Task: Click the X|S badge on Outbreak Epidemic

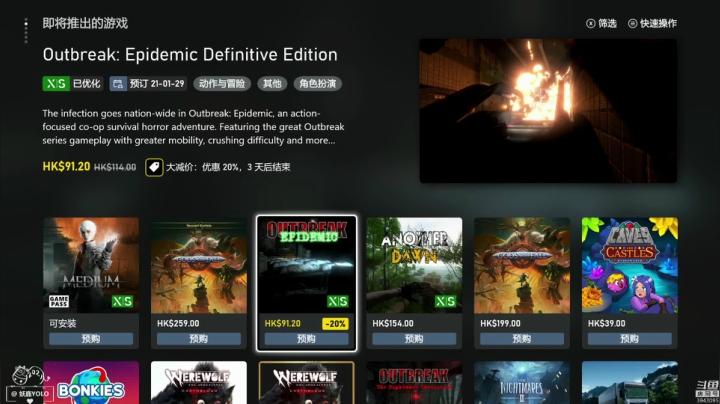Action: [338, 301]
